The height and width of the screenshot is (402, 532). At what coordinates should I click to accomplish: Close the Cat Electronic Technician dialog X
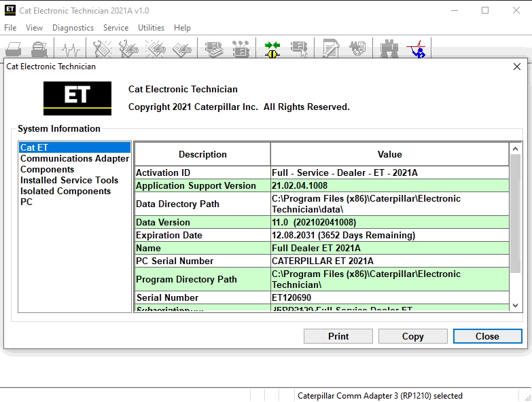pyautogui.click(x=517, y=67)
